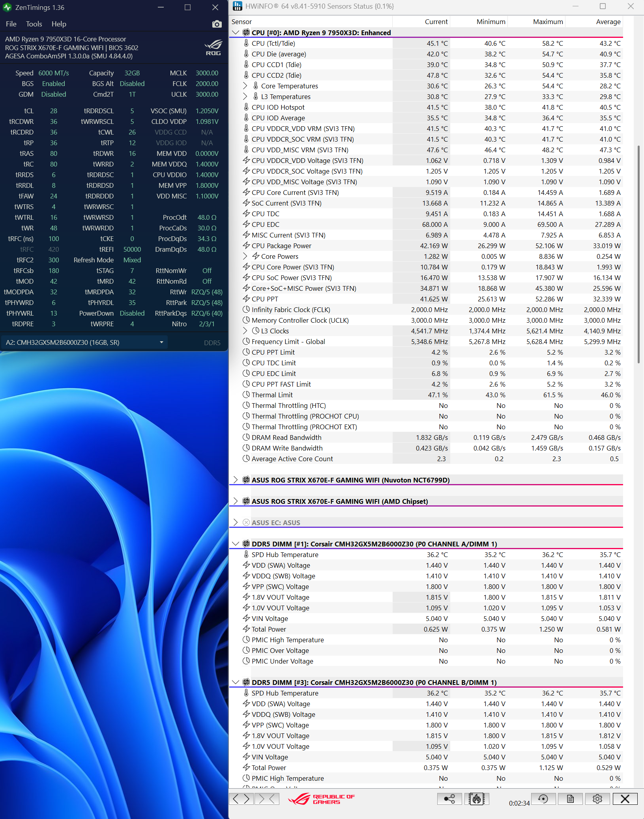Click the lightning icon beside CPU Package Power
Image resolution: width=644 pixels, height=819 pixels.
[x=246, y=245]
